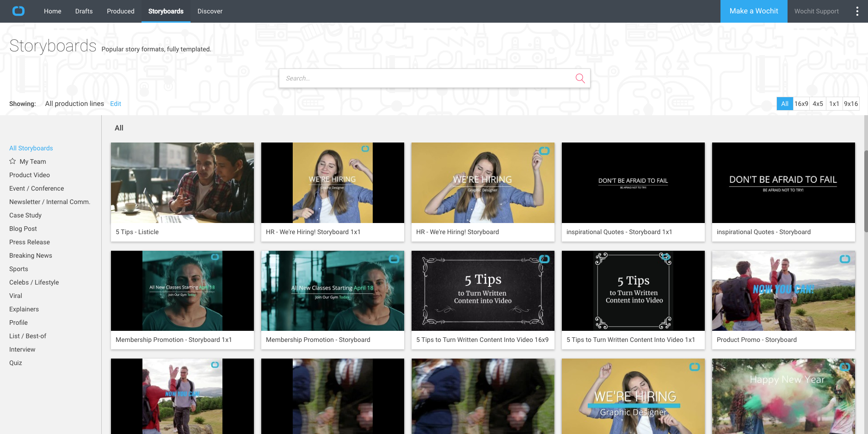Select the All aspect ratio filter

click(785, 104)
